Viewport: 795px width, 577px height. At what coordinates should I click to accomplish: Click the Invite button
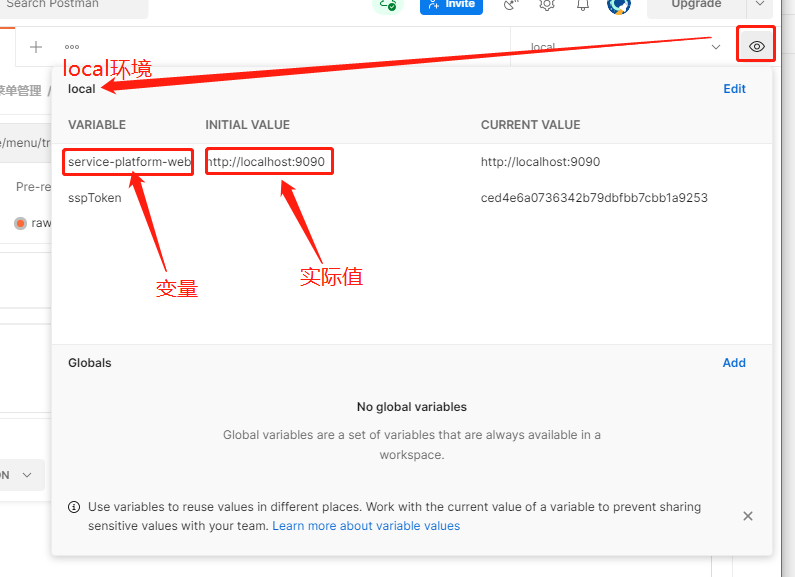tap(451, 5)
